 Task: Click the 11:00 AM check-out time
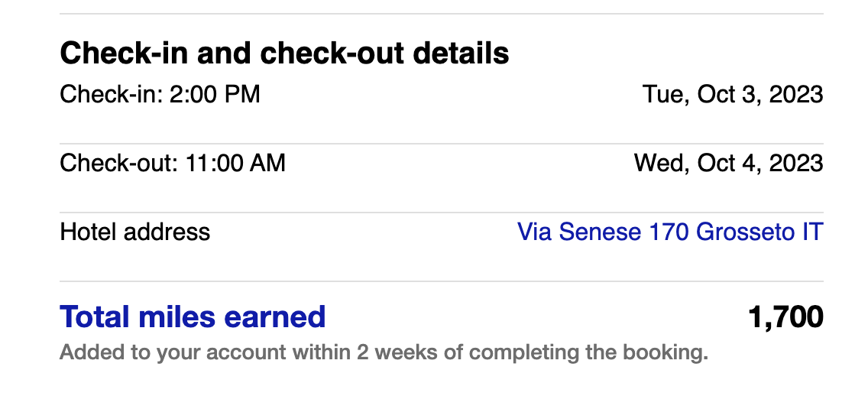point(236,163)
